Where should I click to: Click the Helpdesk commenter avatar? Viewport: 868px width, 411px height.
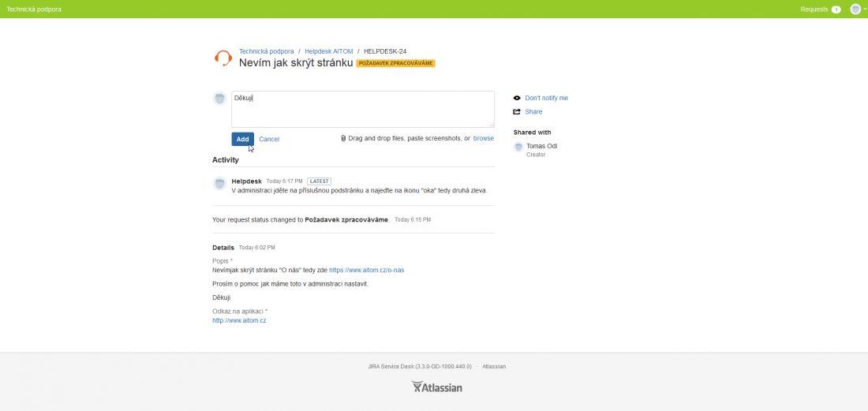[x=220, y=184]
